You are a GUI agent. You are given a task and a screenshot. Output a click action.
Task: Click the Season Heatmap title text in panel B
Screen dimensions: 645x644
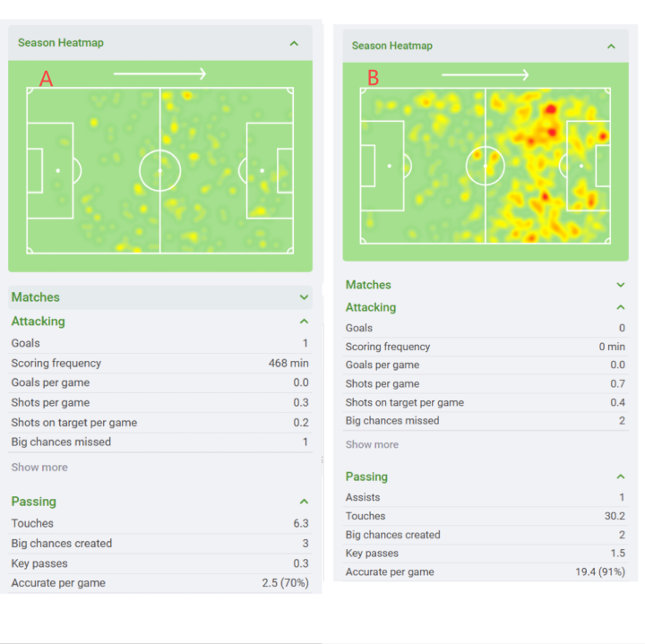pyautogui.click(x=391, y=46)
